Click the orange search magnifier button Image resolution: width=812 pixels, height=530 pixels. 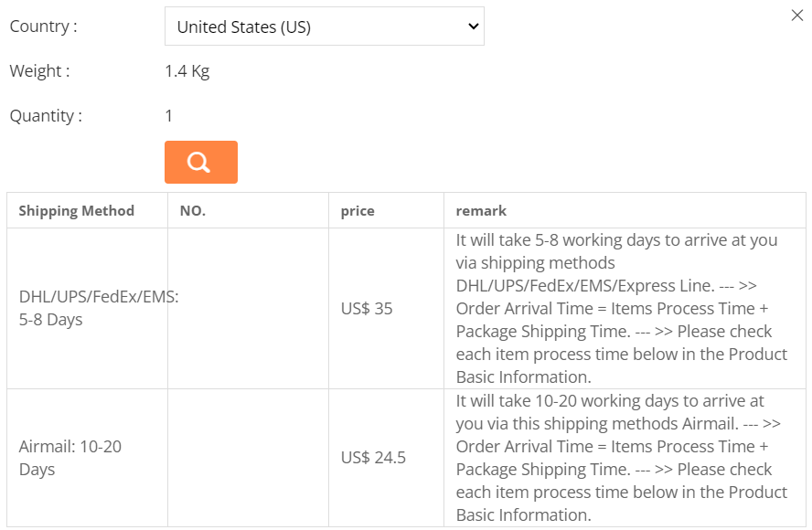[200, 162]
